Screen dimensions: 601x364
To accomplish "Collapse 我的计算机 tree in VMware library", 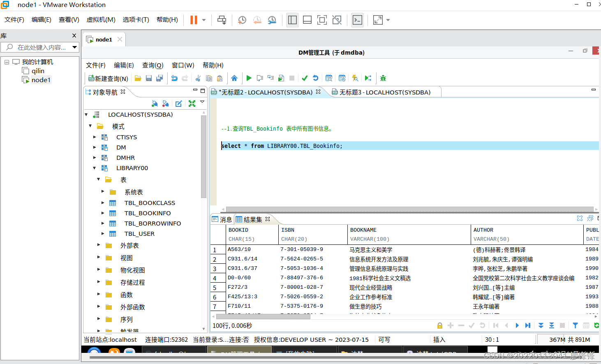I will (7, 62).
